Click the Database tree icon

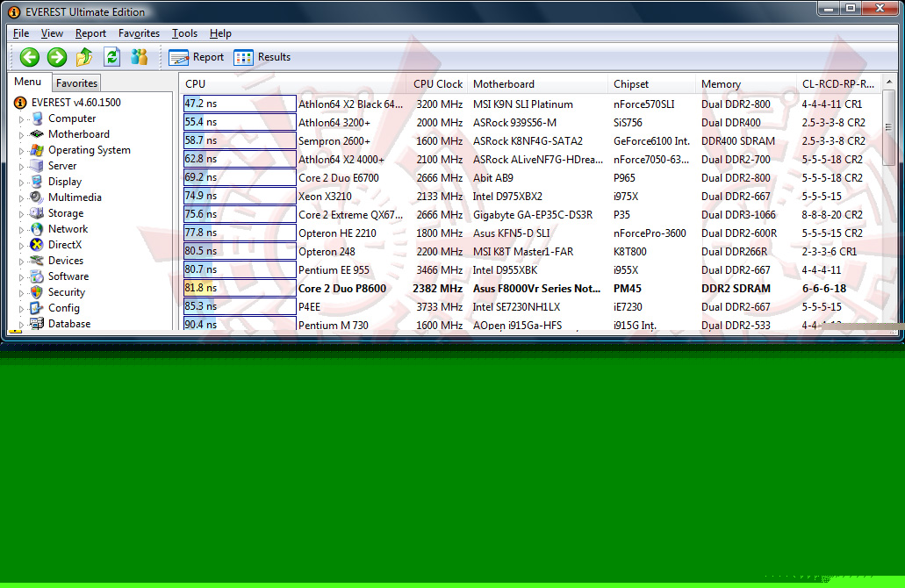(37, 324)
